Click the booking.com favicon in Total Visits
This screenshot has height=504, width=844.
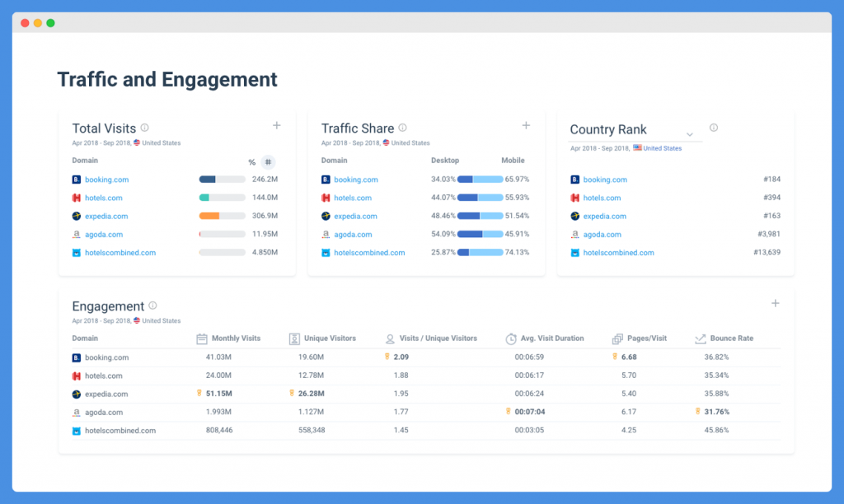coord(77,180)
